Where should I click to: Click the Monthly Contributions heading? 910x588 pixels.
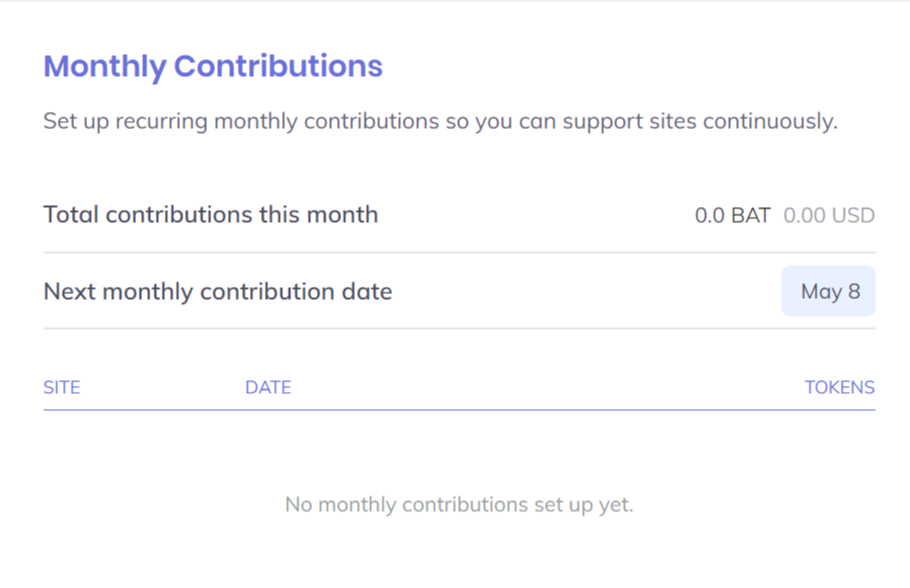(213, 66)
